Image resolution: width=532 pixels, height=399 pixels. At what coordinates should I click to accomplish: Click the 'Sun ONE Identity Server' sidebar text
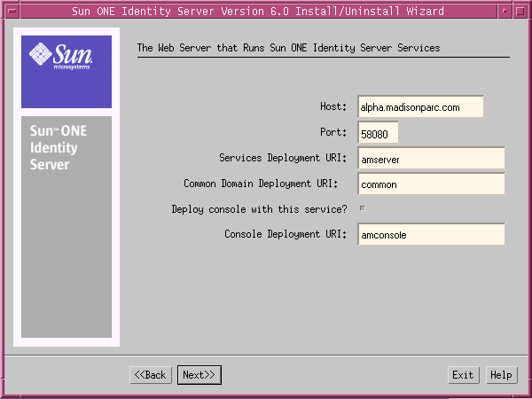58,147
